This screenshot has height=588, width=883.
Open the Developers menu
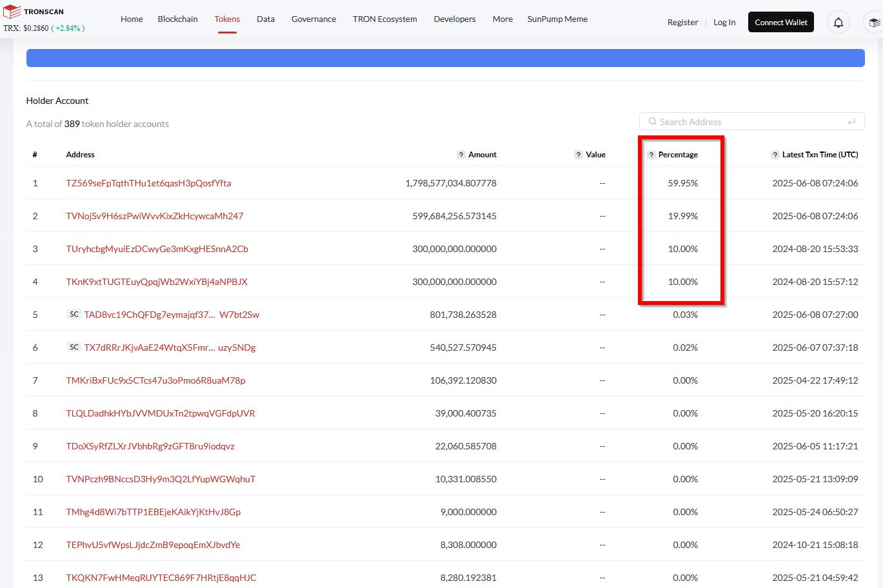[x=455, y=19]
